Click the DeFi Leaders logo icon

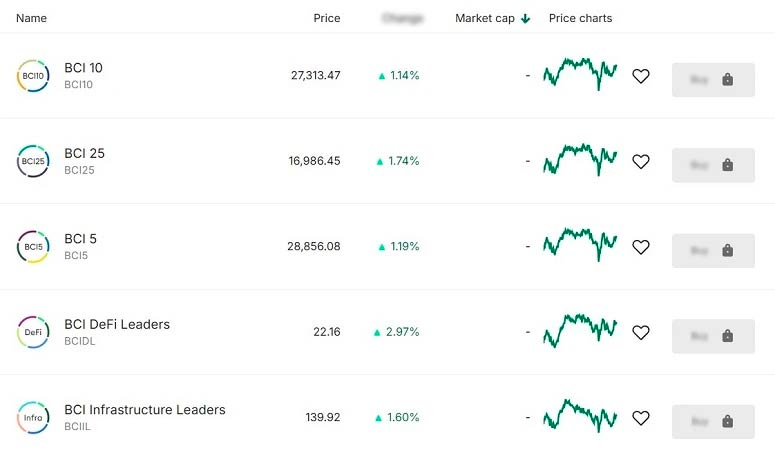pos(33,332)
